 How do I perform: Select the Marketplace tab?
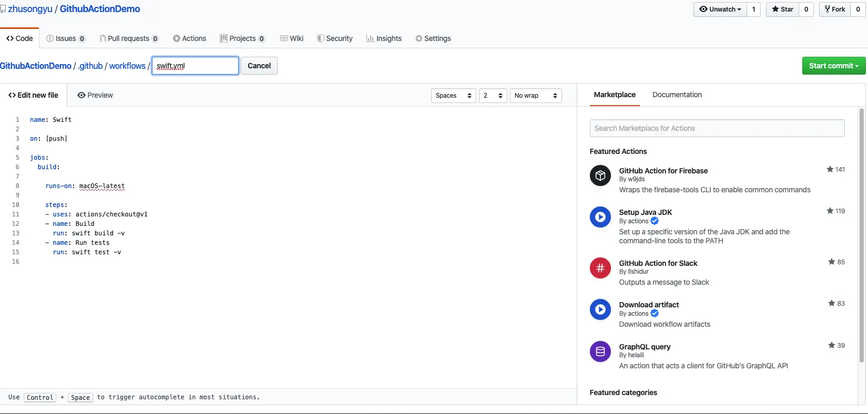[615, 95]
